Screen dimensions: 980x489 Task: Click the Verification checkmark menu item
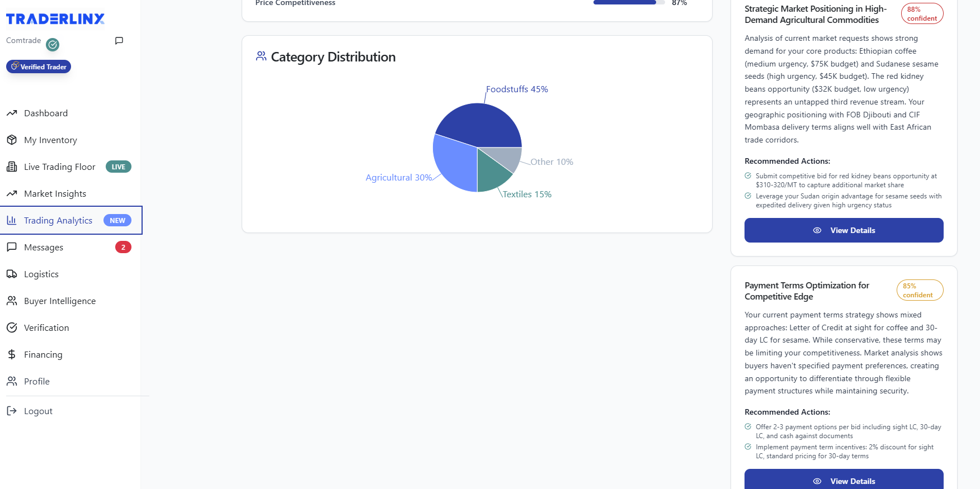12,327
